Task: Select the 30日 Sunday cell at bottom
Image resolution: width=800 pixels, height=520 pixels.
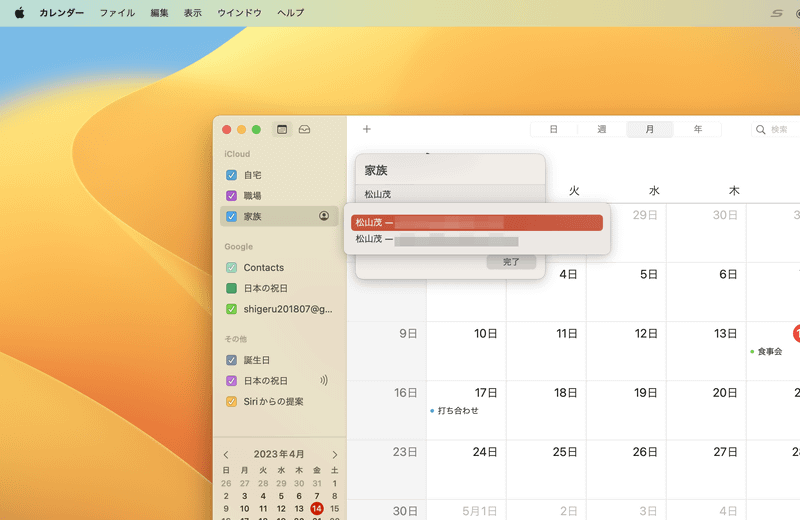Action: [x=387, y=510]
